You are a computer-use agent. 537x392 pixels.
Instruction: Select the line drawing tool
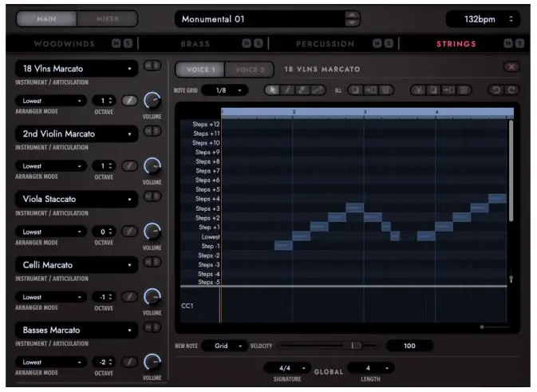point(318,90)
